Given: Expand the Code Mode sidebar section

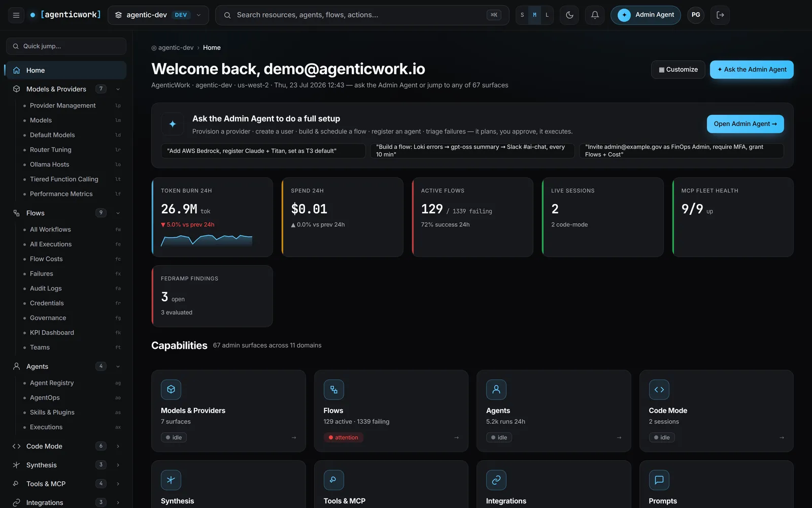Looking at the screenshot, I should (118, 447).
